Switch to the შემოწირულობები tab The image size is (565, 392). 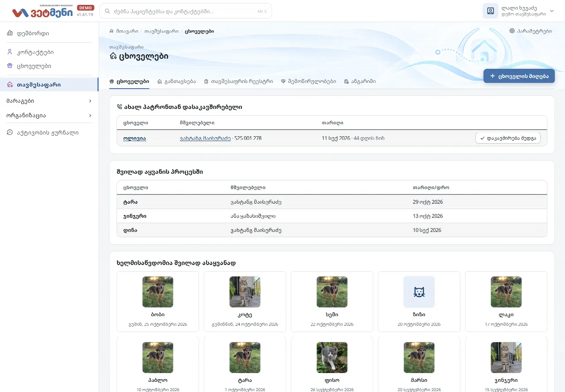pos(309,82)
